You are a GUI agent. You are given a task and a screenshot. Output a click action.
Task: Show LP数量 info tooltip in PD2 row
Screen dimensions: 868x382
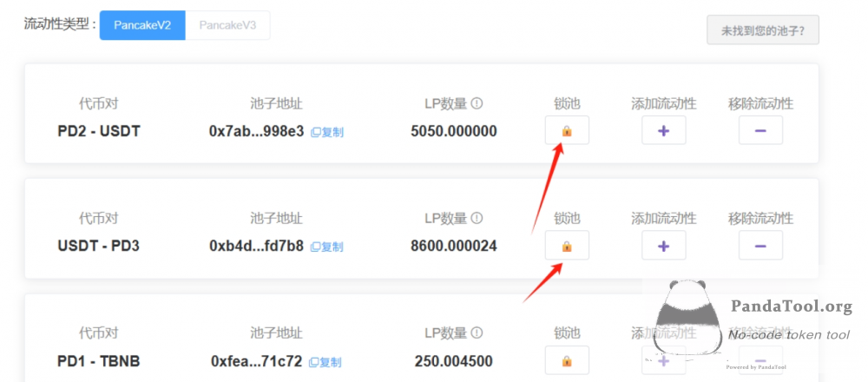(x=477, y=103)
